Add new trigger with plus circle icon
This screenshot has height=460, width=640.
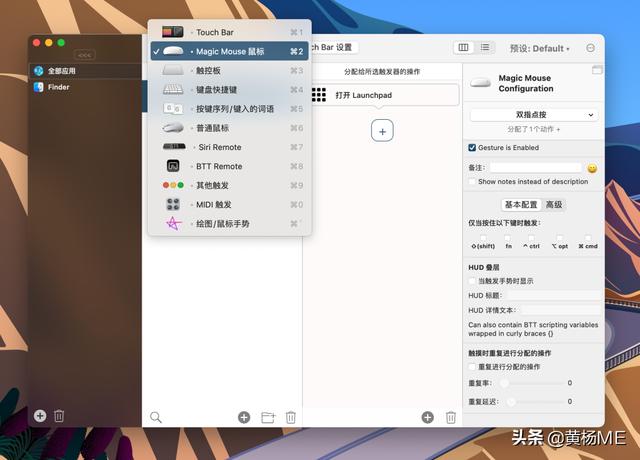pos(244,417)
